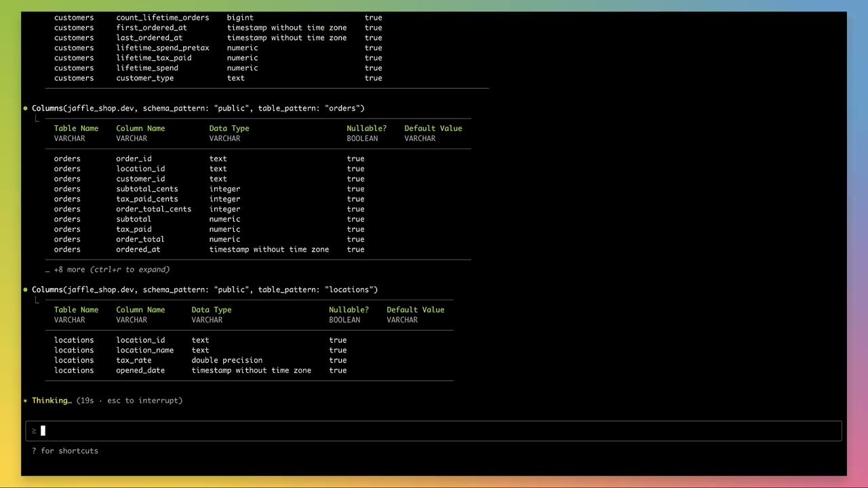The image size is (868, 488).
Task: Select the order_total_cents column name
Action: (153, 209)
